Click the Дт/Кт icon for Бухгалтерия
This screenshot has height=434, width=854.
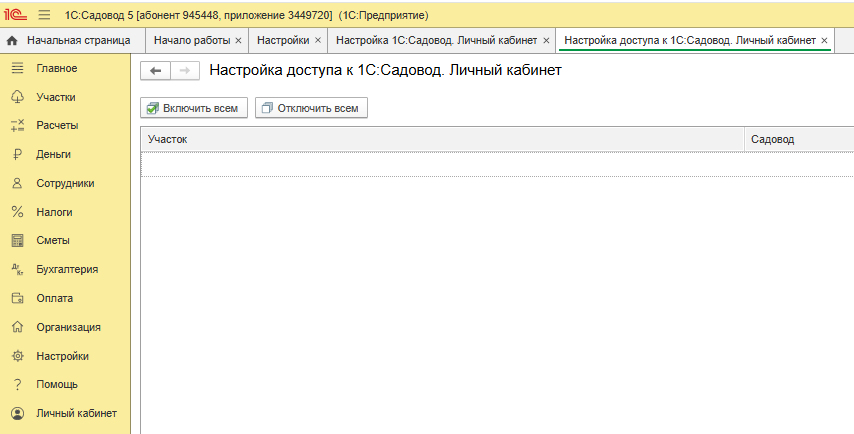click(x=17, y=270)
